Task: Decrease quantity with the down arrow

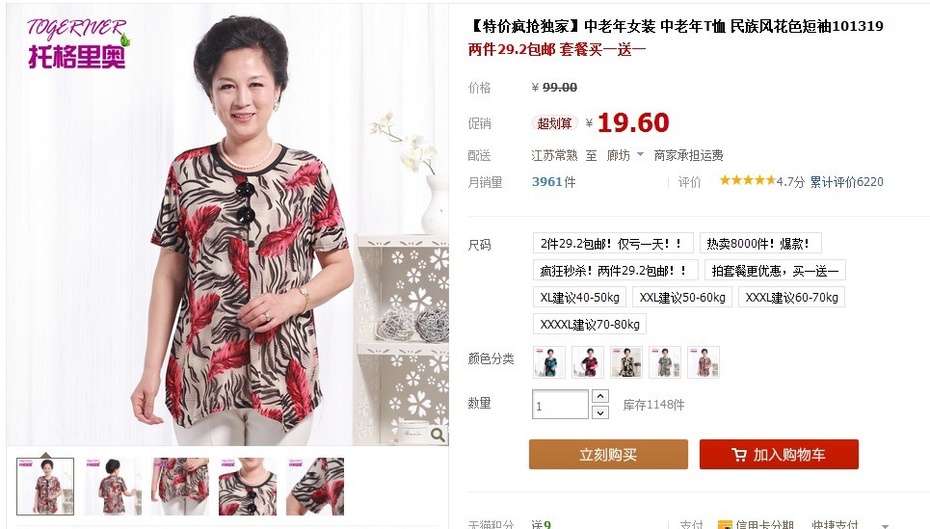Action: pos(600,412)
